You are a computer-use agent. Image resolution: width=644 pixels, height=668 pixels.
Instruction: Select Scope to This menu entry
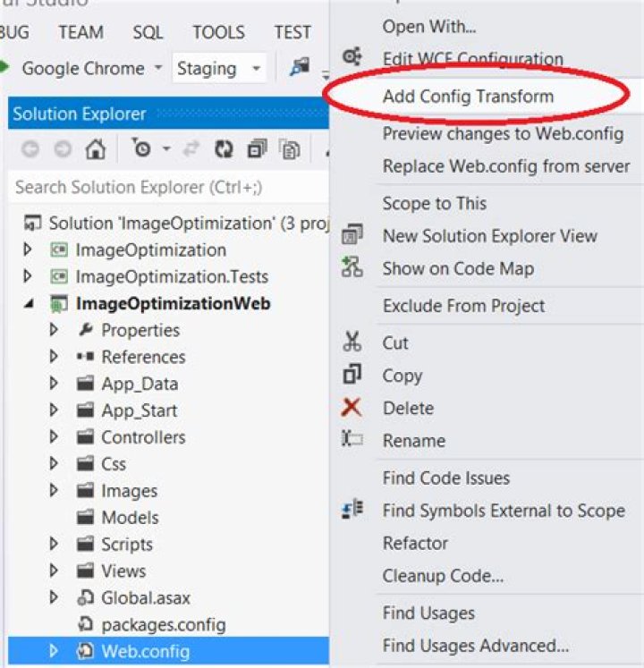tap(435, 204)
